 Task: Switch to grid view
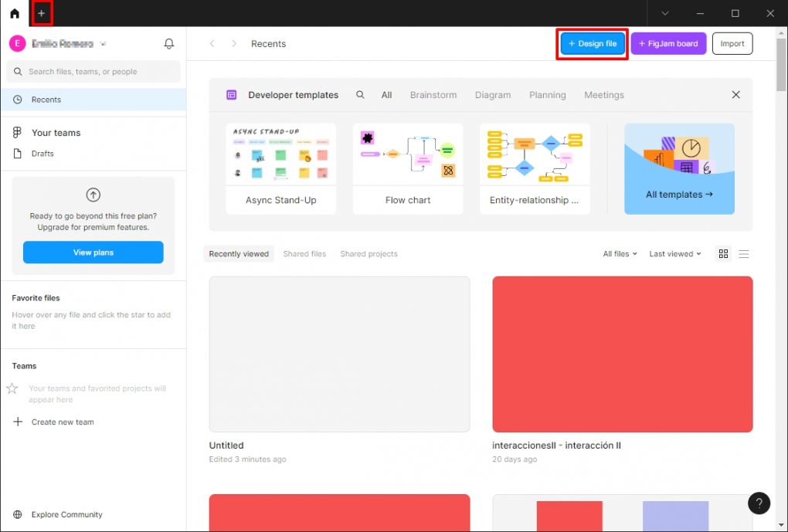(723, 254)
